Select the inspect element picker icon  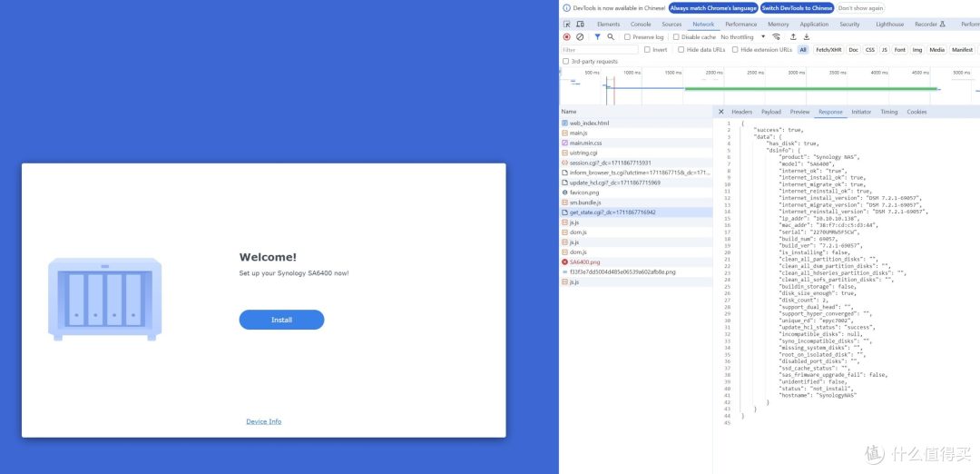567,25
